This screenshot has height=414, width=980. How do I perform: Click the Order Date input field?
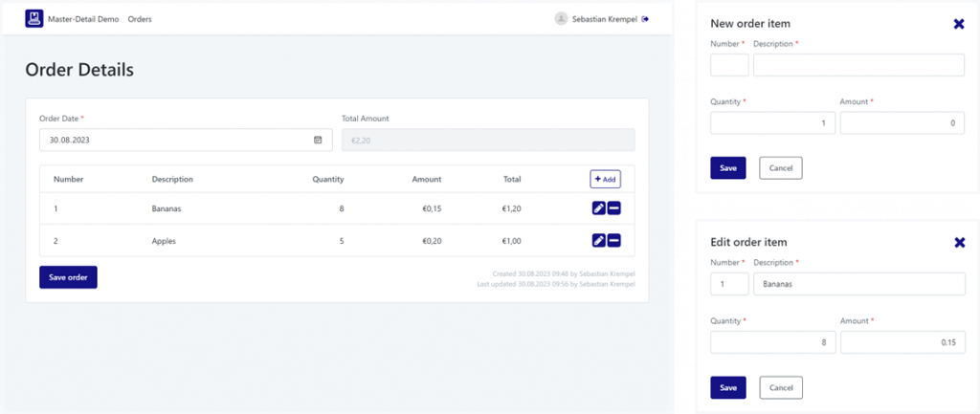[172, 140]
